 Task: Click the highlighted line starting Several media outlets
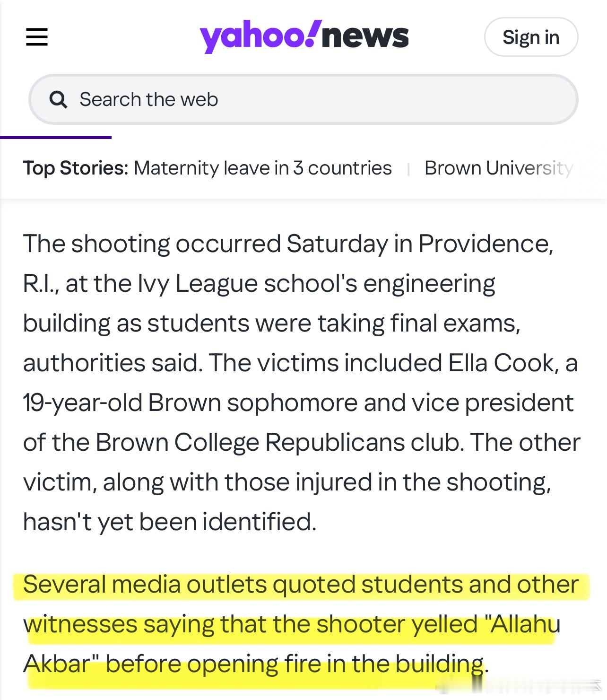tap(301, 584)
